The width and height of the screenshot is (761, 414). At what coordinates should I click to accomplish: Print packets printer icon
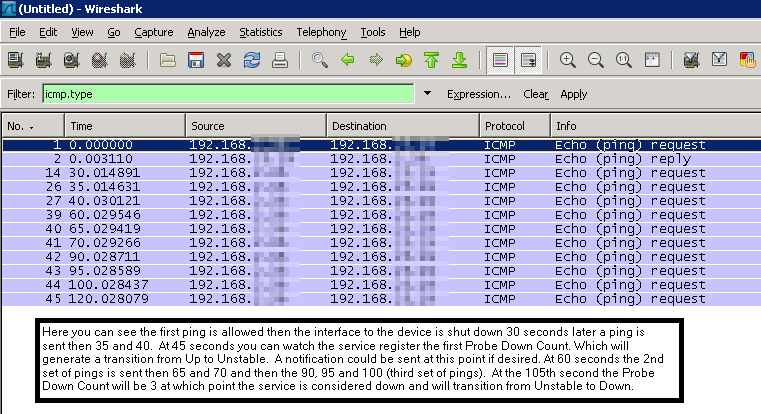(x=280, y=60)
